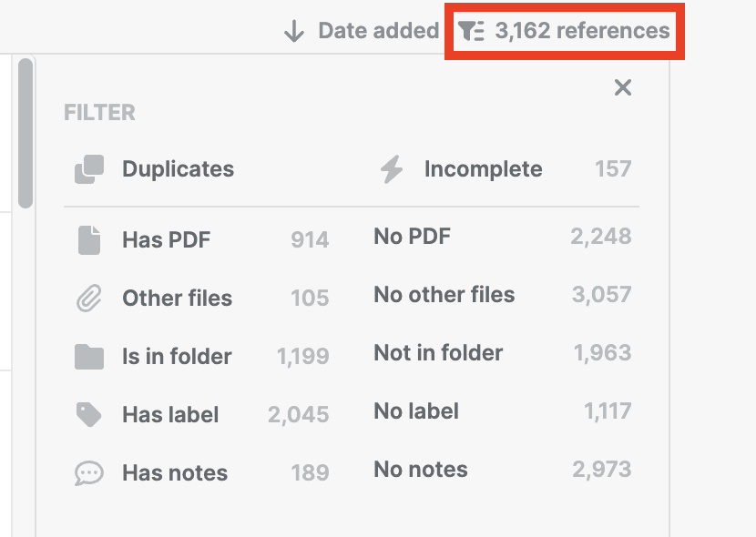Select the No notes filter option

420,470
